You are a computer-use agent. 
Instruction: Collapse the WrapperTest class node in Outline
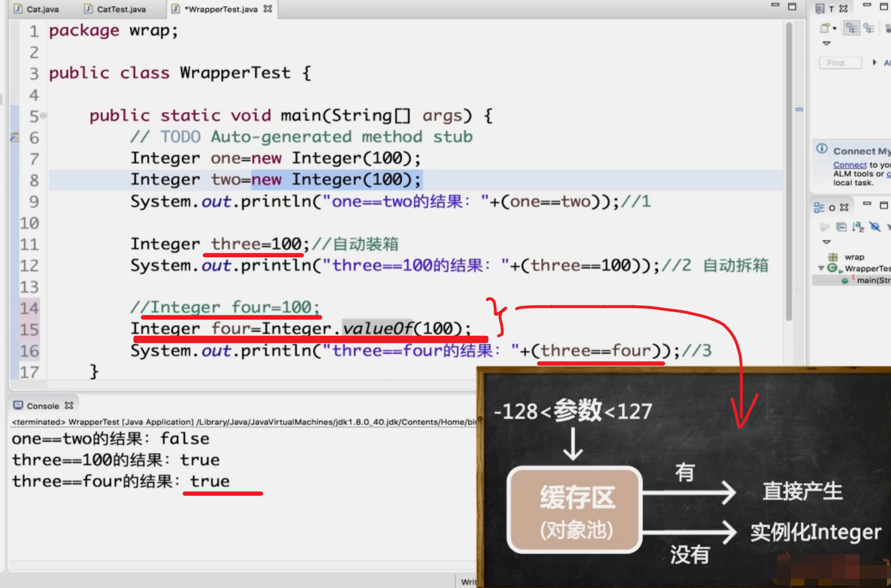tap(821, 268)
